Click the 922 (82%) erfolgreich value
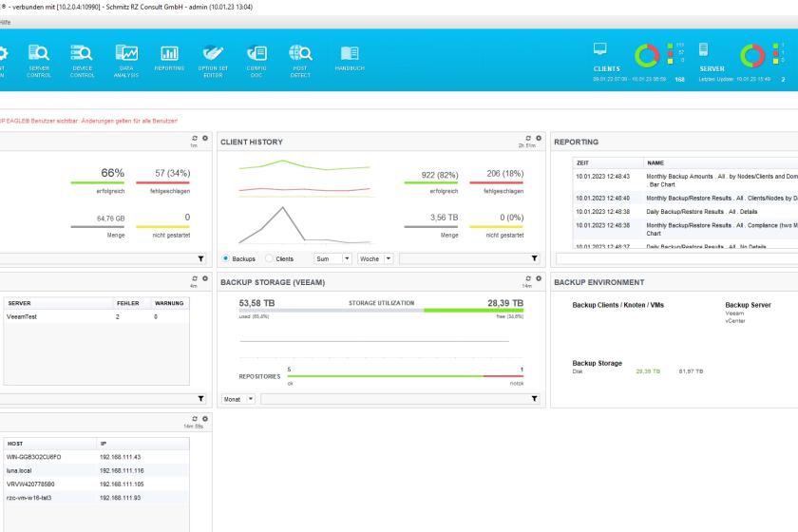The height and width of the screenshot is (532, 798). pos(439,175)
